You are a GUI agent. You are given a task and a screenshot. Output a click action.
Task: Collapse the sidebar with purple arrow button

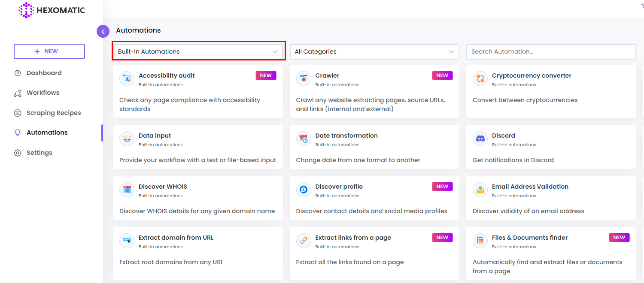[103, 31]
